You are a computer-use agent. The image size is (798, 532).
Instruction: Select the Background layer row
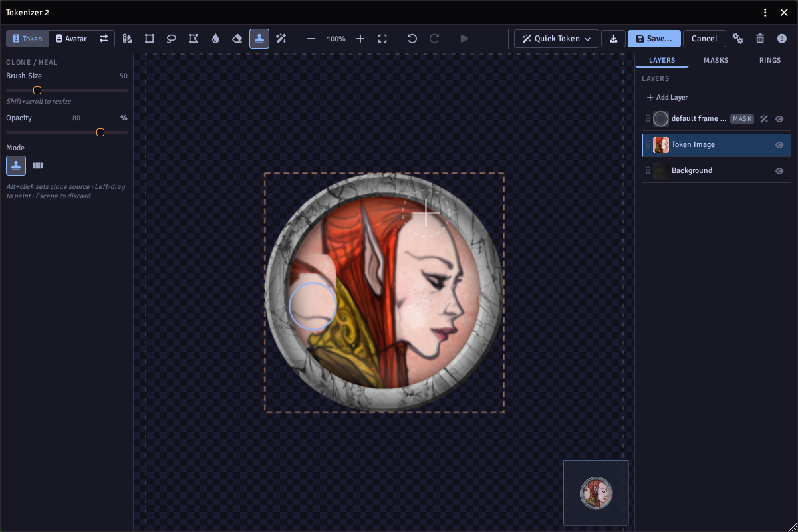716,171
